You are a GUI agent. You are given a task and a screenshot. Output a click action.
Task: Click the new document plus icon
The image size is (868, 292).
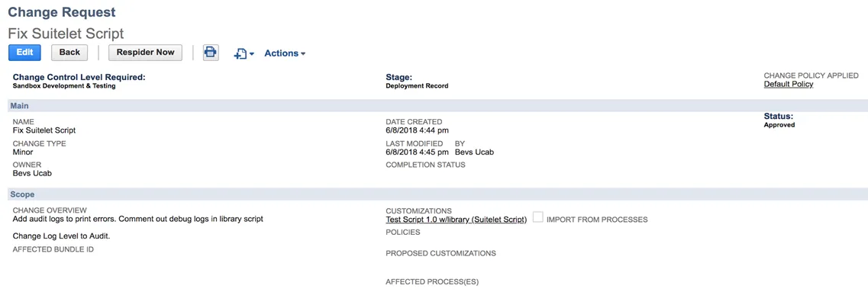[x=240, y=53]
